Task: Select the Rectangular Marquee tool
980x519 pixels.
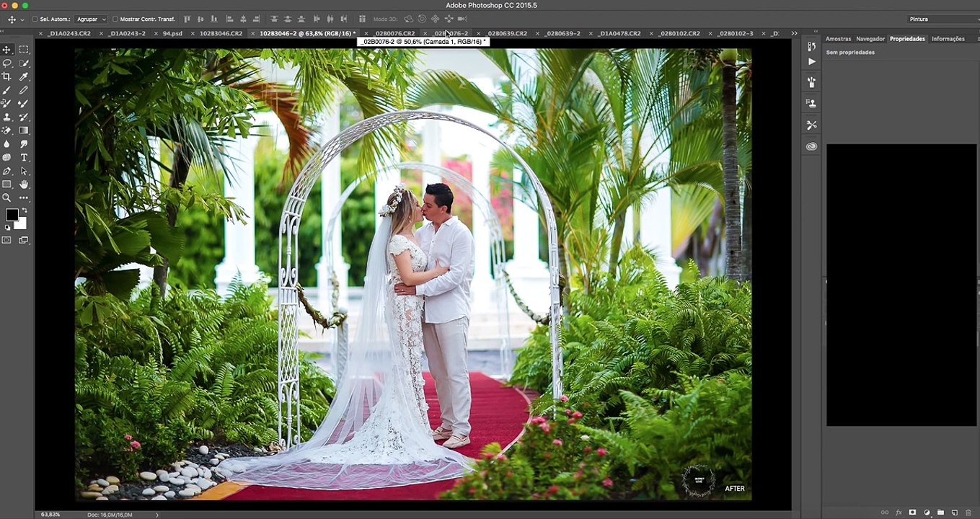Action: click(24, 50)
